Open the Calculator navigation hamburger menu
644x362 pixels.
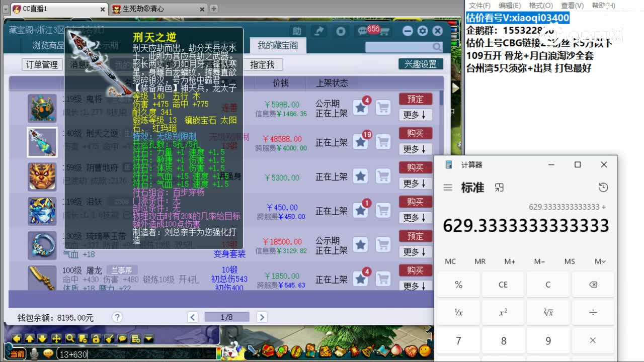pos(448,188)
